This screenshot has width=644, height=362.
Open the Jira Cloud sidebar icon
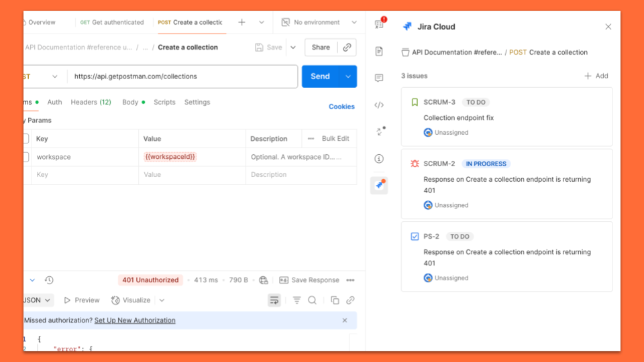(x=378, y=185)
